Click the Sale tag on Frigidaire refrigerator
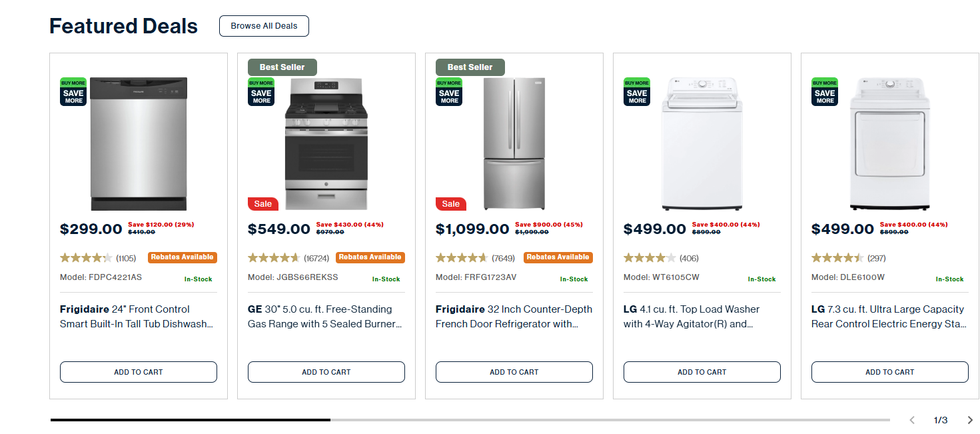 click(450, 204)
